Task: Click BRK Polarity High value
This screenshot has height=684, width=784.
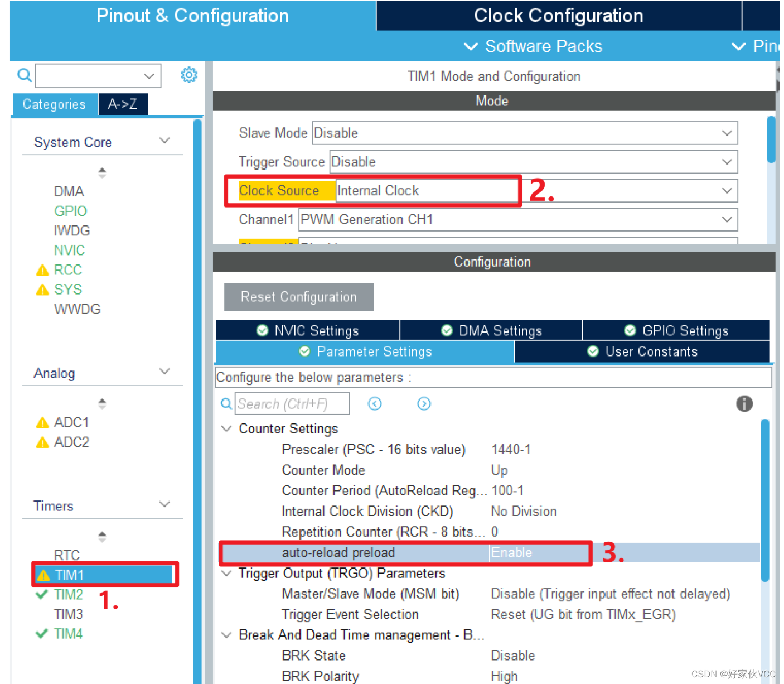Action: (x=504, y=676)
